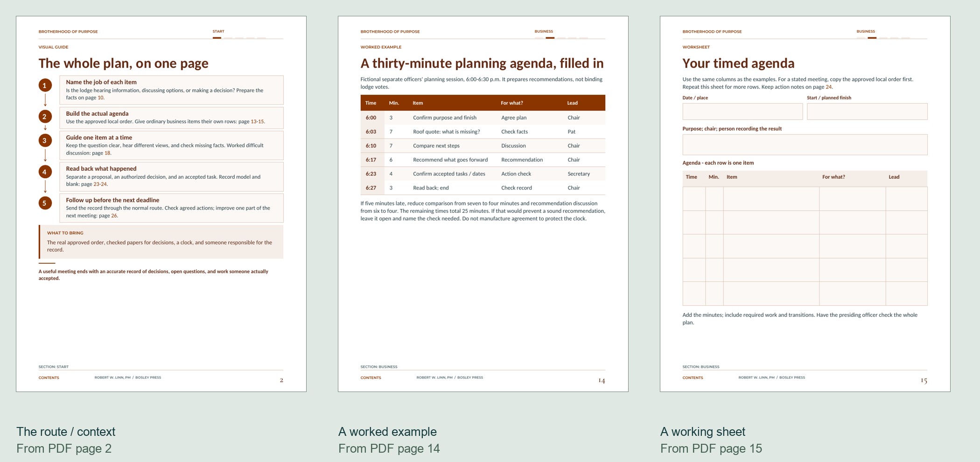The image size is (980, 462).
Task: Click 'The whole plan, on one page' heading
Action: 123,63
